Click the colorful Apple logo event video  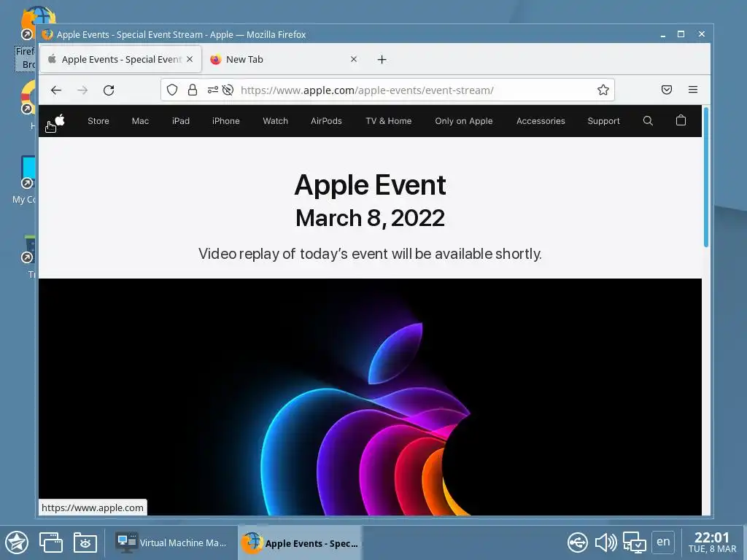pos(370,397)
